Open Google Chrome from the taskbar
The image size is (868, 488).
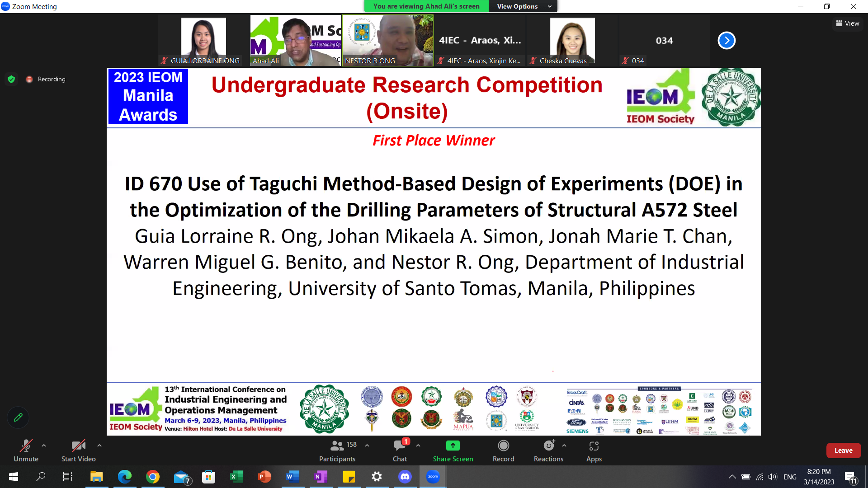pos(153,477)
